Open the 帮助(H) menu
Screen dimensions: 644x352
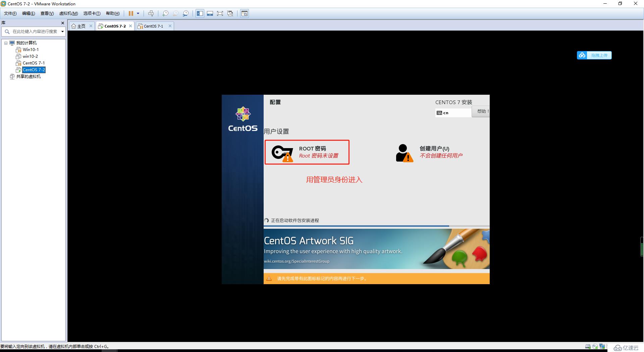tap(113, 13)
